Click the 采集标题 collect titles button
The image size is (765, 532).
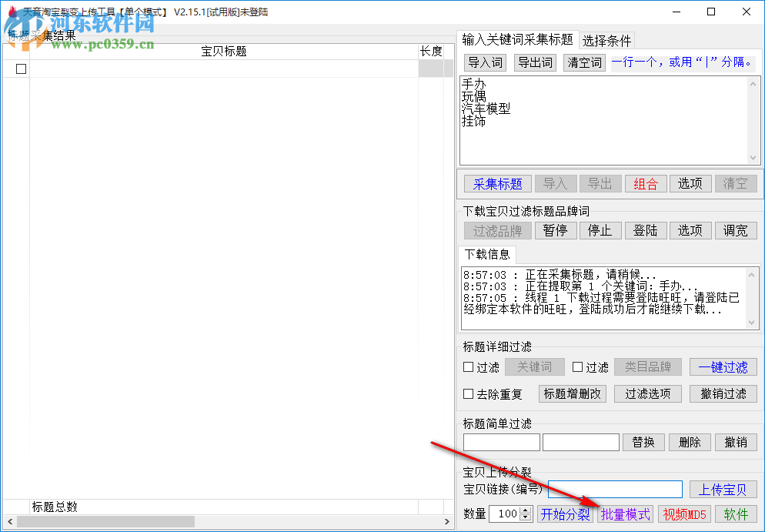click(497, 183)
